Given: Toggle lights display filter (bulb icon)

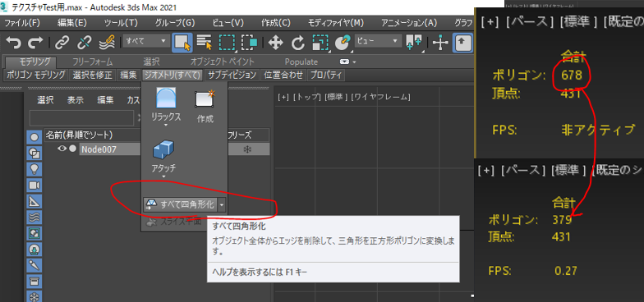Looking at the screenshot, I should (34, 169).
